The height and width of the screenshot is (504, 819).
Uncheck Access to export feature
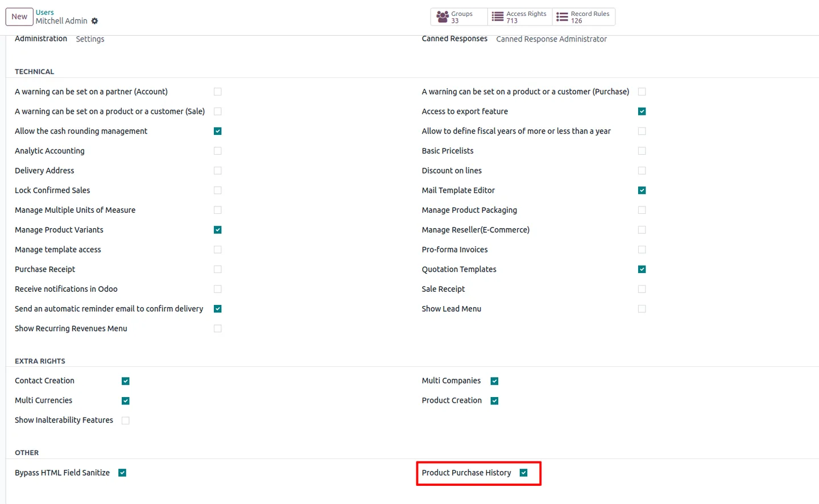pos(642,111)
